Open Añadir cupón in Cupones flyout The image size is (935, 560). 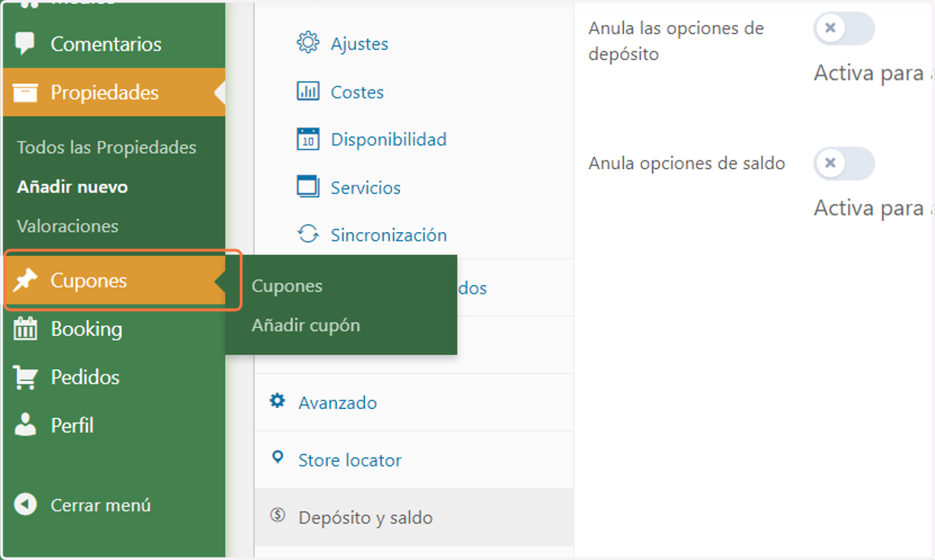(x=305, y=326)
